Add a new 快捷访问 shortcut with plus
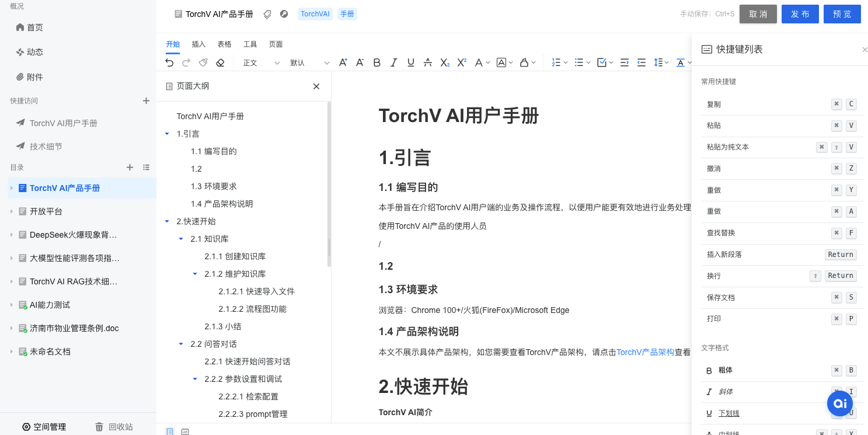This screenshot has width=868, height=435. [x=147, y=101]
